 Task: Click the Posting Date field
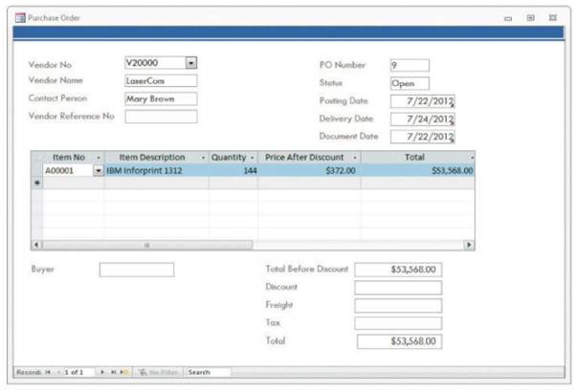coord(423,101)
